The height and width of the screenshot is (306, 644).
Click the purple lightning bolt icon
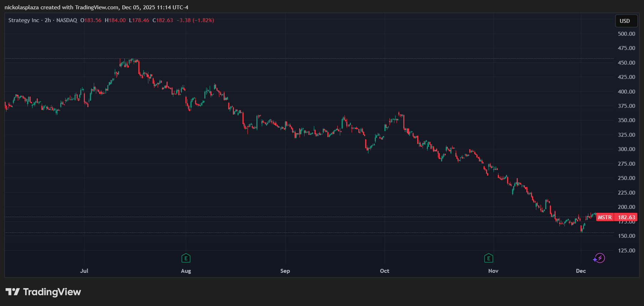pyautogui.click(x=600, y=258)
